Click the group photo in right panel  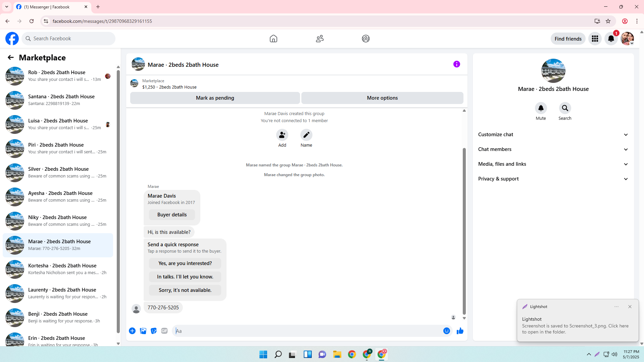553,71
